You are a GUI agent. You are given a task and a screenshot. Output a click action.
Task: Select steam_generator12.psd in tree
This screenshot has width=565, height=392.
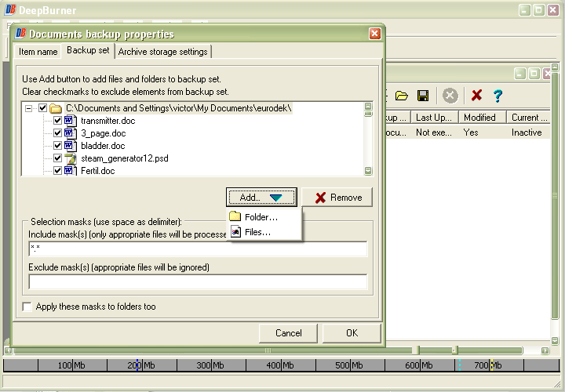coord(125,158)
